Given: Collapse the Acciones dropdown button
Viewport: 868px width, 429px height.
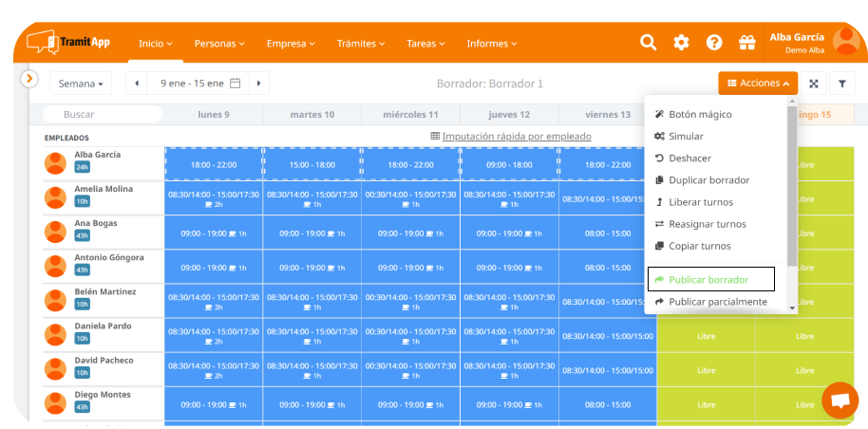Looking at the screenshot, I should click(x=758, y=84).
